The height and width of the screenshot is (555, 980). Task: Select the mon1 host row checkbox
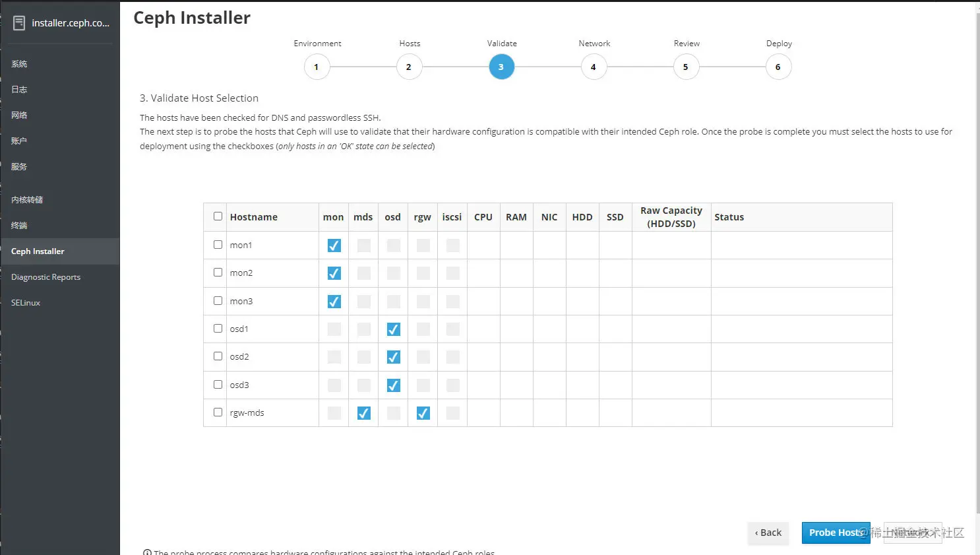point(218,245)
